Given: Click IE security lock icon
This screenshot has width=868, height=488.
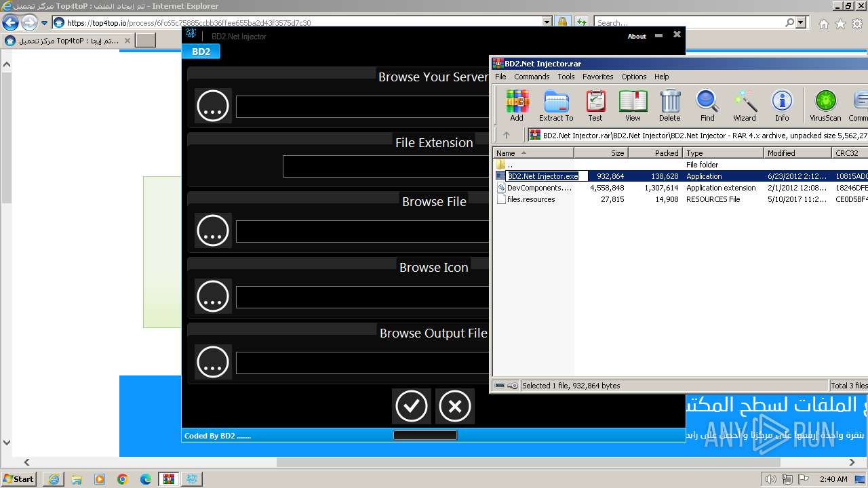Looking at the screenshot, I should pos(562,22).
